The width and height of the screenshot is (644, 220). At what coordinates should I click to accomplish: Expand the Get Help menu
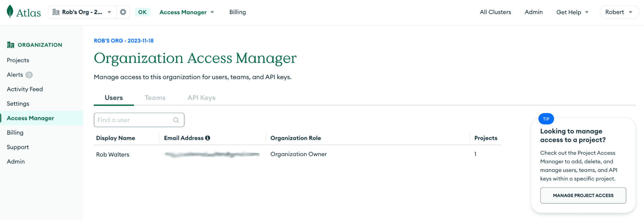point(572,12)
